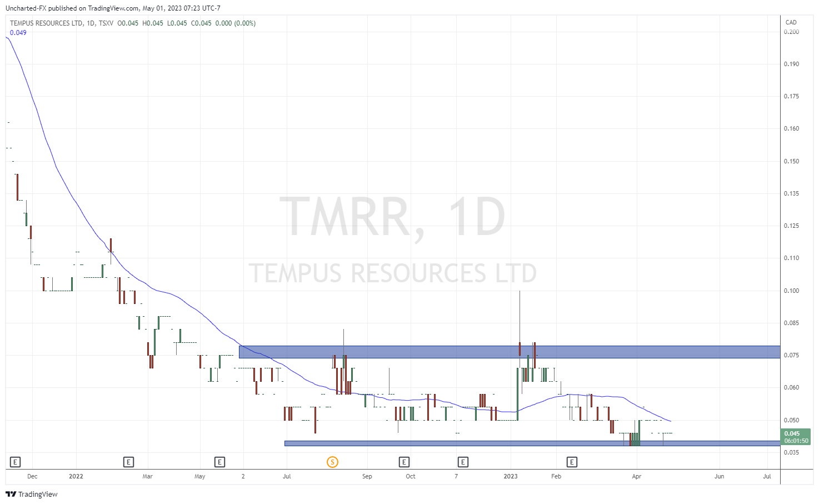
Task: Select the upper blue resistance zone rectangle
Action: point(510,352)
